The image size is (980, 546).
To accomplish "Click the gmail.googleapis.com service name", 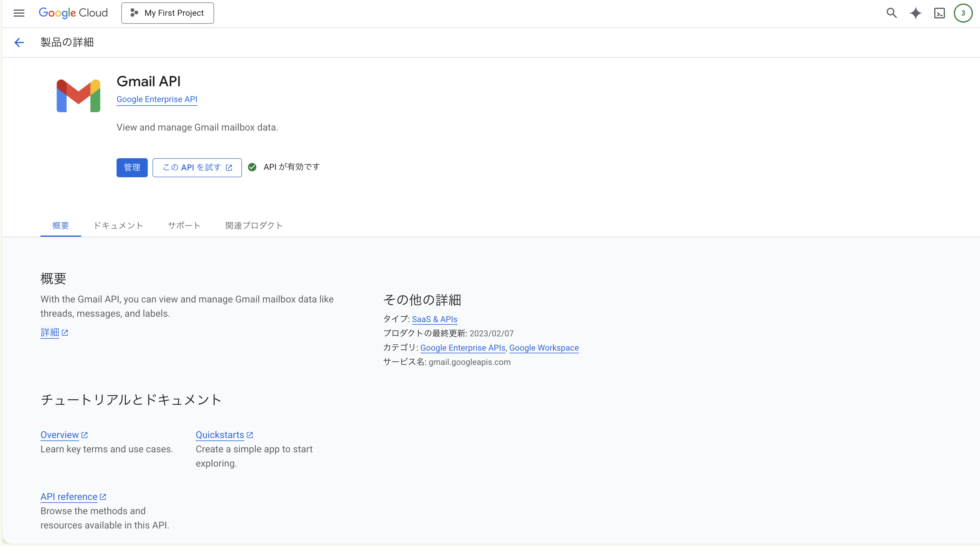I will pyautogui.click(x=469, y=362).
